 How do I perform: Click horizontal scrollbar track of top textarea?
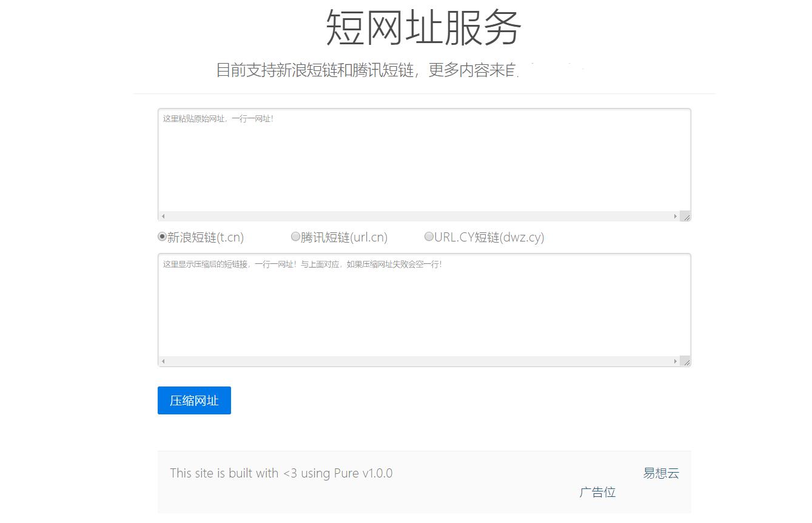418,216
